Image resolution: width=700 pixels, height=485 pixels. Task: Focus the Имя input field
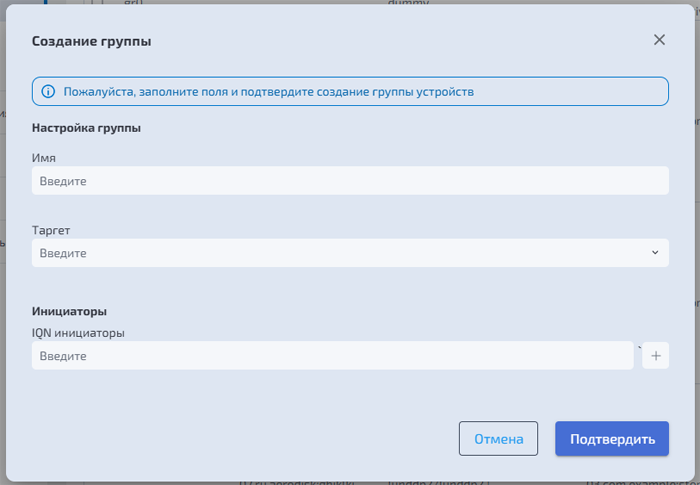(x=350, y=181)
